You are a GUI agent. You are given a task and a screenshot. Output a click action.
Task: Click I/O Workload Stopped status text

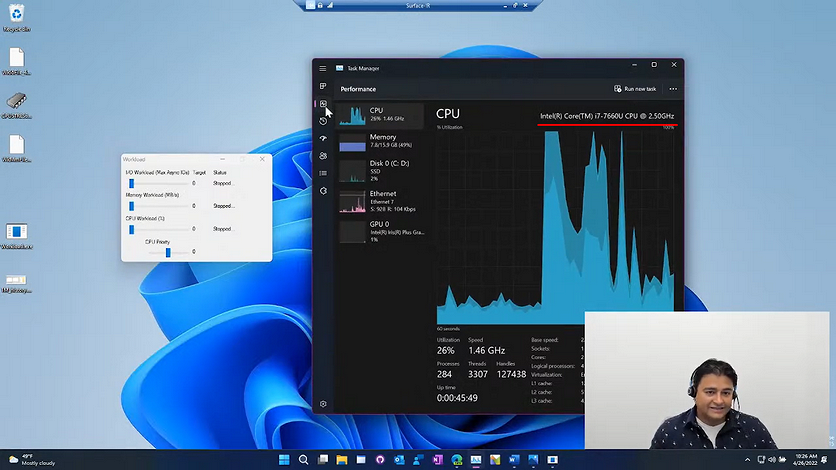[x=223, y=183]
